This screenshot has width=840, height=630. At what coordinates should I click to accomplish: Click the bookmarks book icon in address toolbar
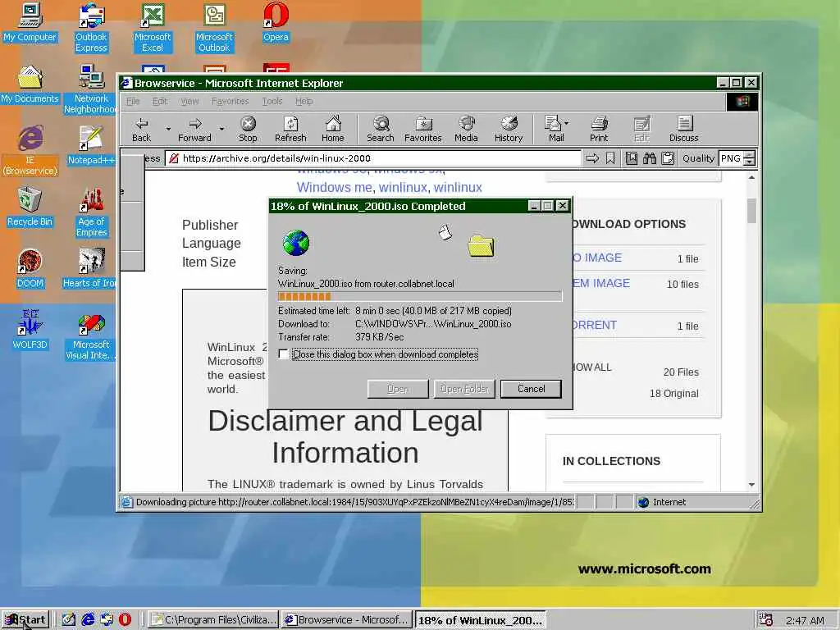632,158
